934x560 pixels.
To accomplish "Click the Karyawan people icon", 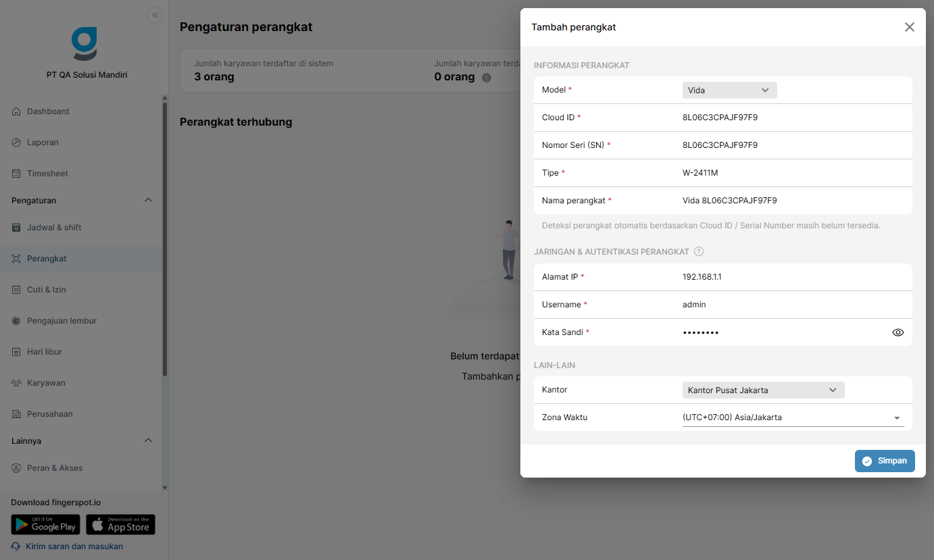I will click(16, 383).
